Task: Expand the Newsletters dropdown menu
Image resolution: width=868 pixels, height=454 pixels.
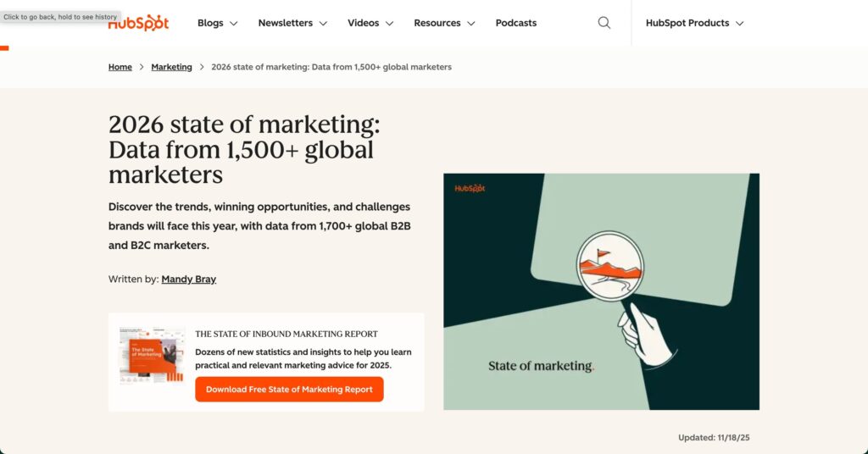Action: [x=292, y=23]
